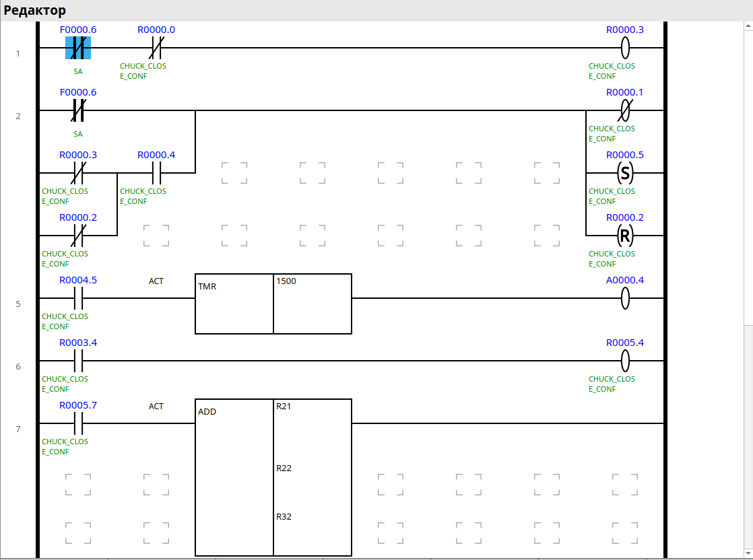Click the R21 parameter of the ADD block
The height and width of the screenshot is (560, 753).
[x=284, y=407]
